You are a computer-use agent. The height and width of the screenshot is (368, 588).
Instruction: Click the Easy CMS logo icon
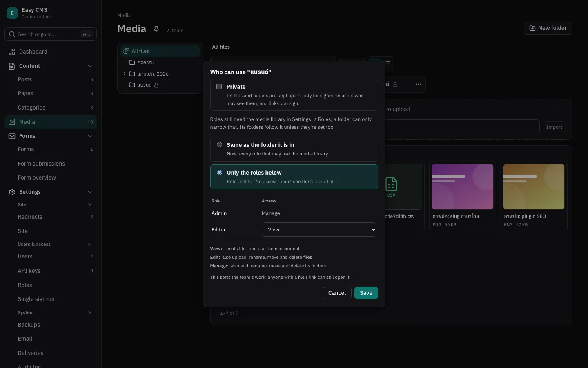12,13
